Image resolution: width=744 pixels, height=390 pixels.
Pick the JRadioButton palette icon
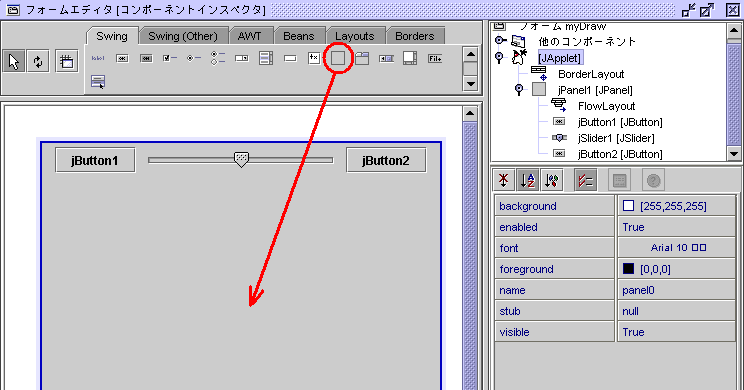coord(194,58)
